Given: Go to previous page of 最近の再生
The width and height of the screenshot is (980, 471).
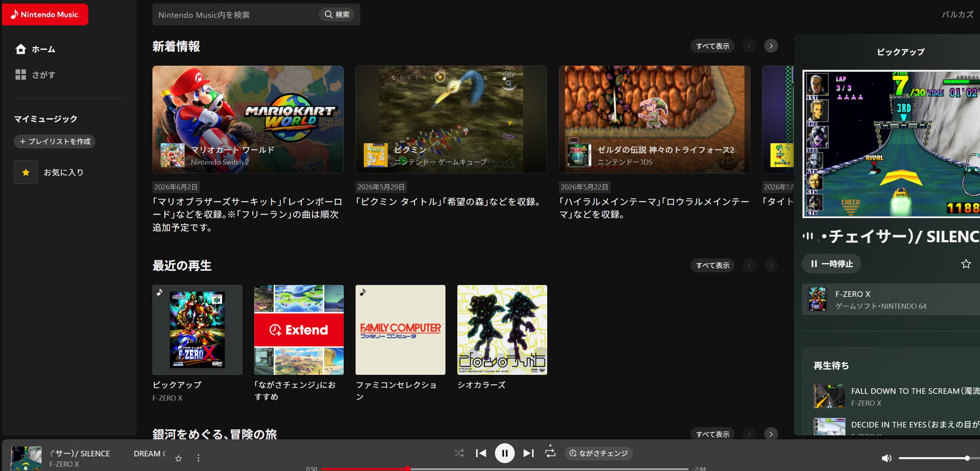Looking at the screenshot, I should [750, 265].
